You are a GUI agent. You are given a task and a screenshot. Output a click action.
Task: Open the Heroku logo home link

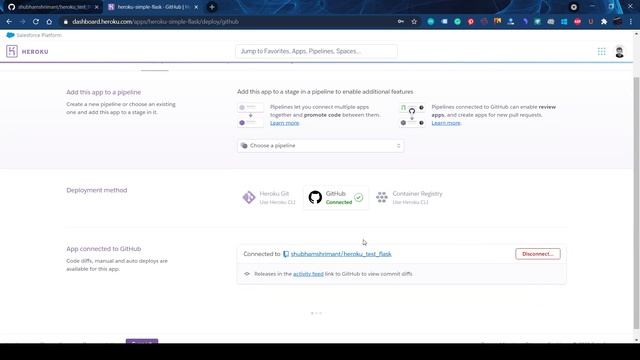tap(27, 51)
